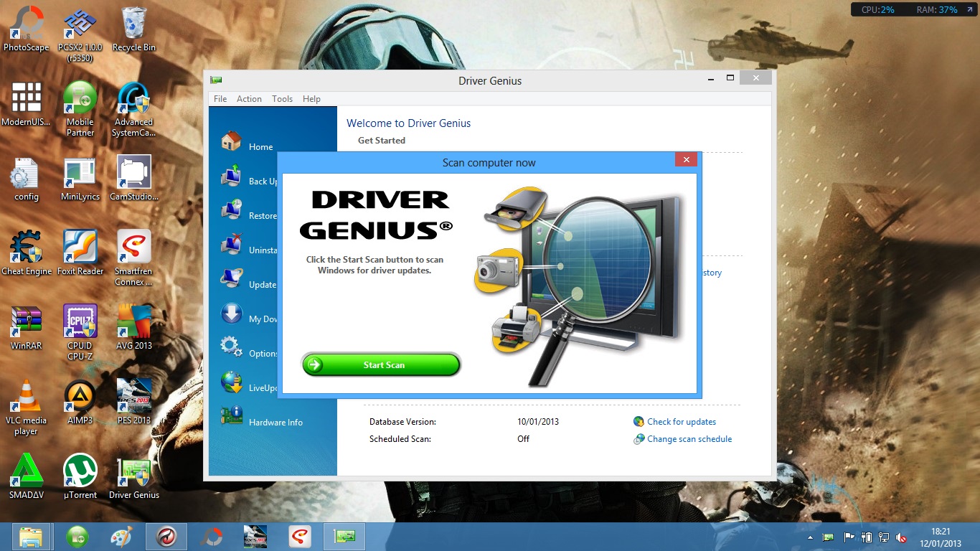
Task: Select the Mobile Partner desktop shortcut
Action: (x=80, y=109)
